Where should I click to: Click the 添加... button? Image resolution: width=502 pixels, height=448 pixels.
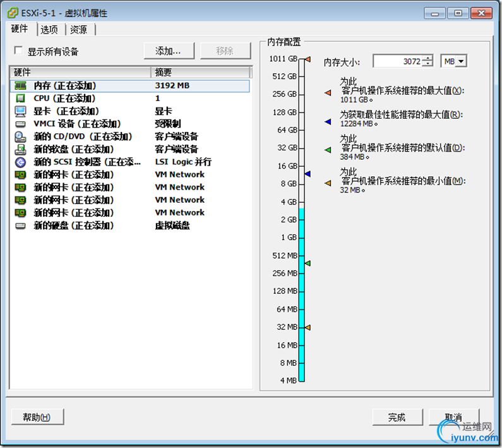(x=169, y=51)
